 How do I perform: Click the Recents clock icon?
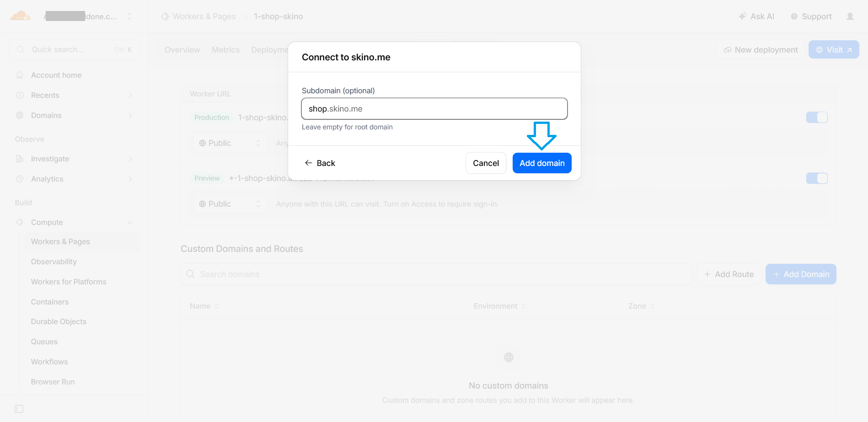click(x=20, y=95)
